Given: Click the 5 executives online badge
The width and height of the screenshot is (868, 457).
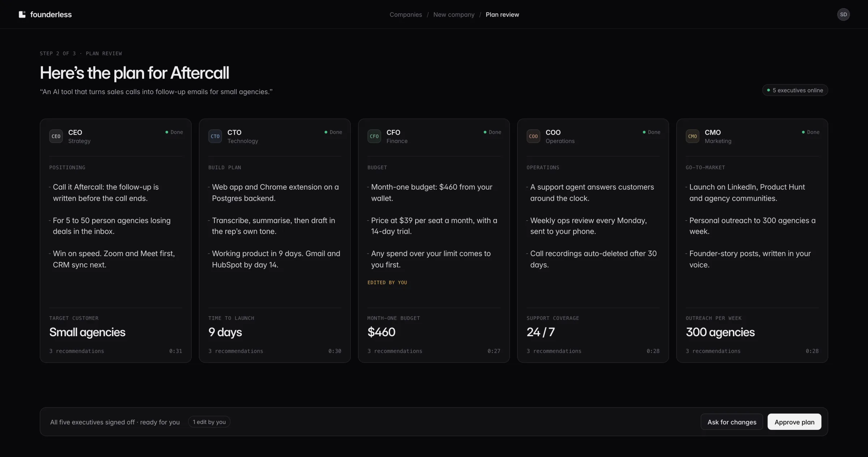Looking at the screenshot, I should (795, 90).
